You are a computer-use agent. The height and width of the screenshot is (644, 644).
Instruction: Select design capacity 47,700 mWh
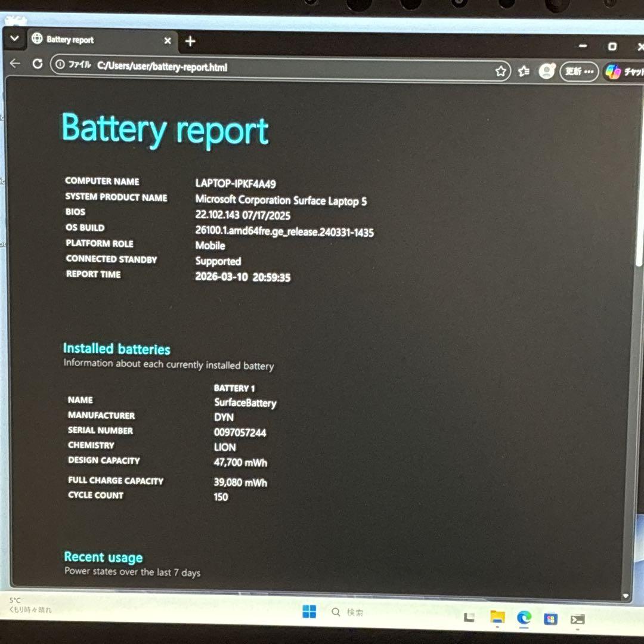pos(240,463)
